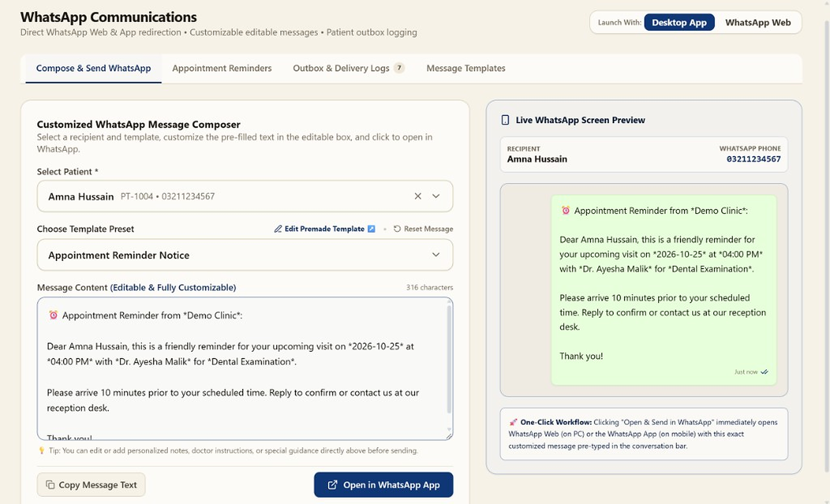This screenshot has height=504, width=830.
Task: Click the Reset Message link
Action: [424, 229]
